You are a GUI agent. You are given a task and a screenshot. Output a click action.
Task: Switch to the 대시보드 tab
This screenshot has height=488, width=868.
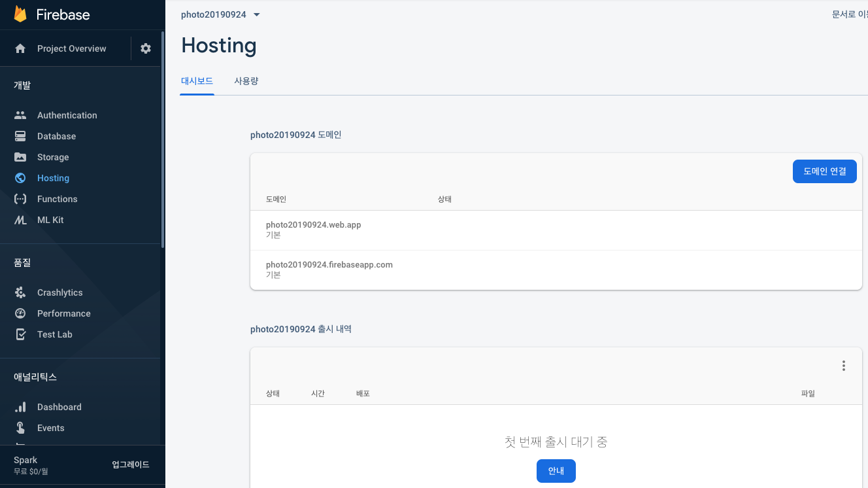pos(197,81)
